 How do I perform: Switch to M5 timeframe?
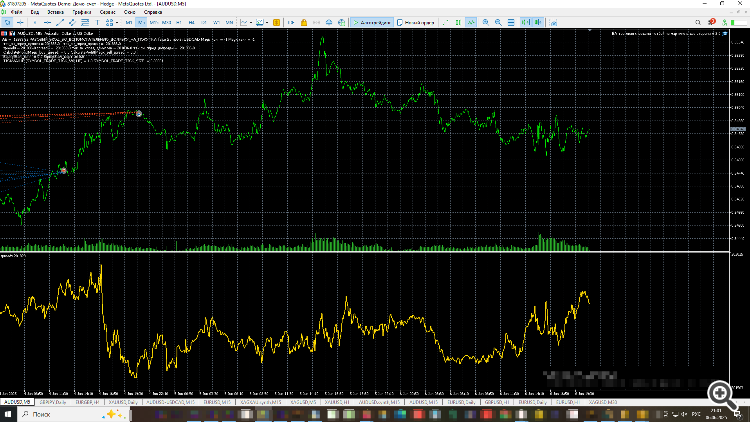[x=141, y=22]
